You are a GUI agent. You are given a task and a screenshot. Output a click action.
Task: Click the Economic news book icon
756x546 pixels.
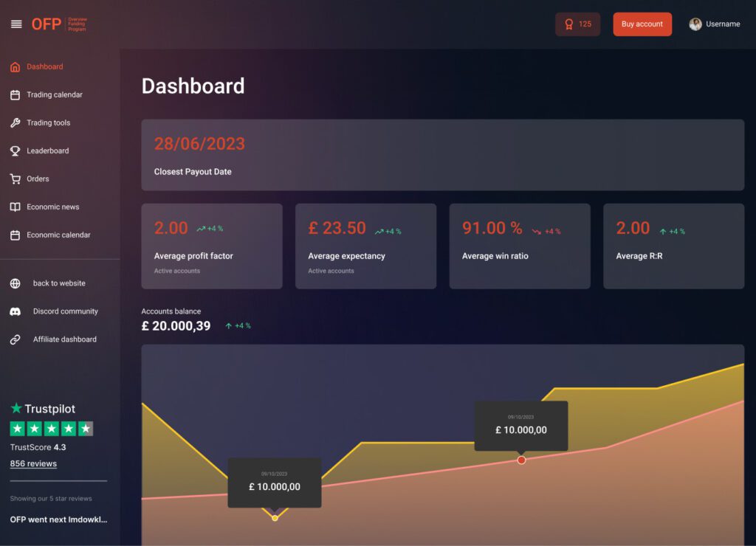coord(15,207)
